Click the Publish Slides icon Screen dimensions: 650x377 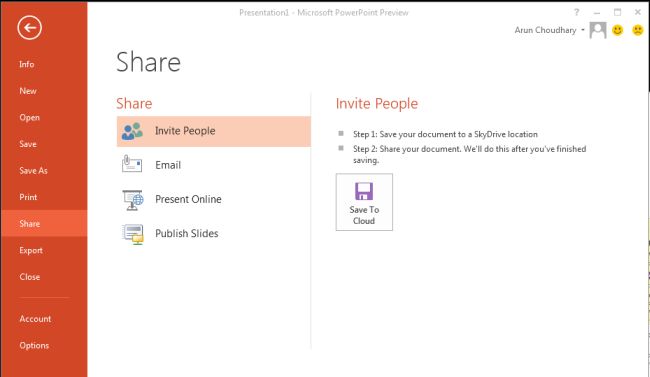point(133,234)
